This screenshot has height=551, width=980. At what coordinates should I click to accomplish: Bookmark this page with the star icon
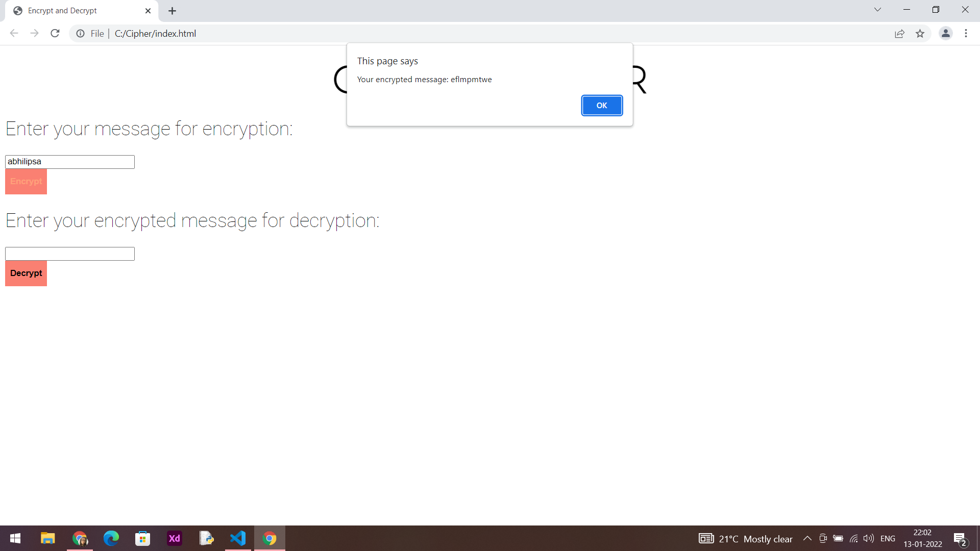click(x=920, y=34)
